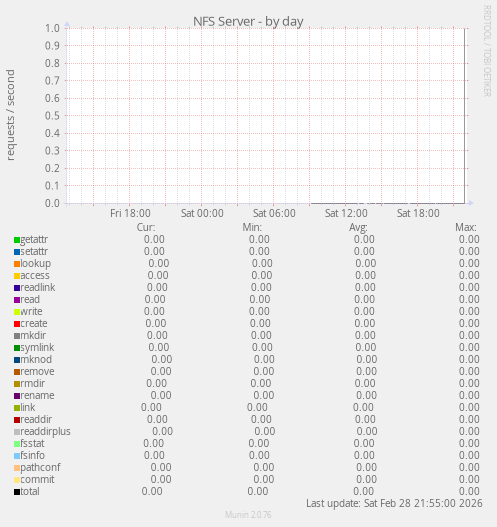Click the Sat 06:00 time axis label
Viewport: 497px width, 527px height.
click(x=274, y=213)
